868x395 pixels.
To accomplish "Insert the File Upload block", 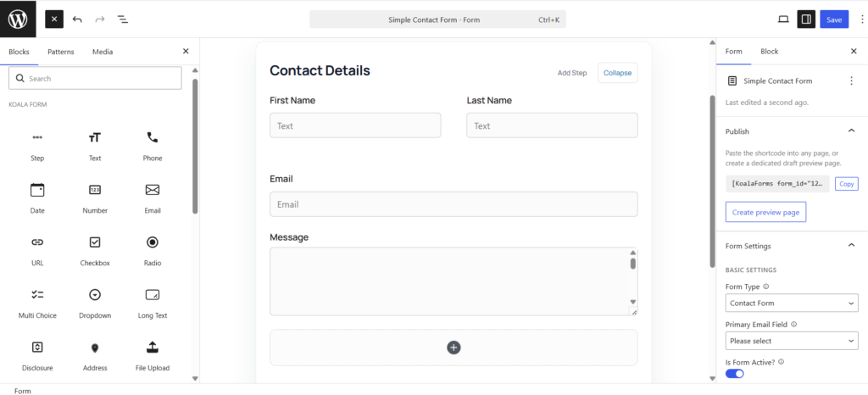I will pos(153,356).
